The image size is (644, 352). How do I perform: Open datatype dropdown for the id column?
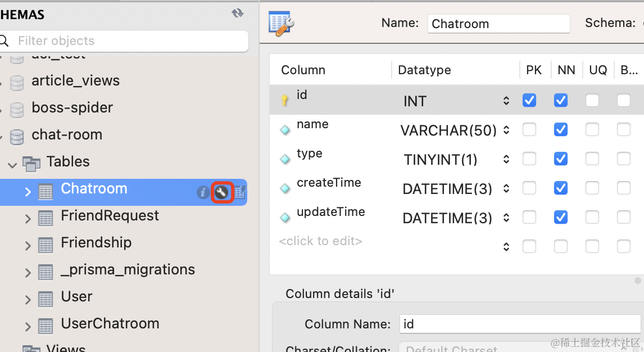click(506, 101)
